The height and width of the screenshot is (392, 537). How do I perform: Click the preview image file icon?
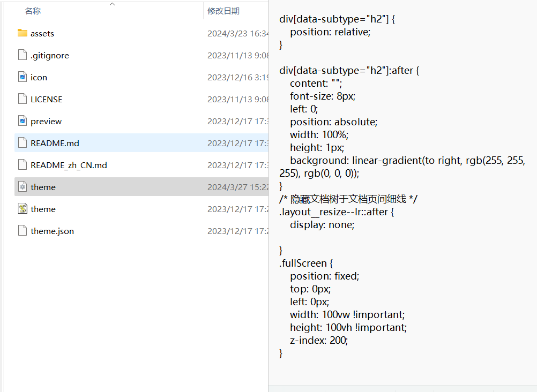[x=23, y=121]
